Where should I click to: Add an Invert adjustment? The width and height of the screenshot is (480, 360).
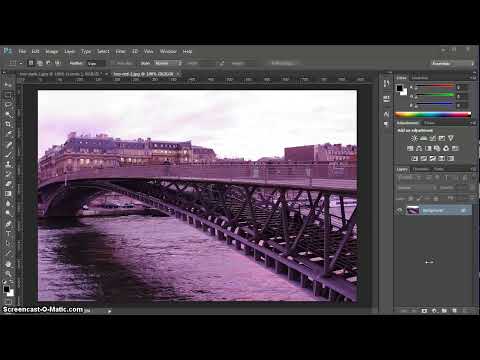point(414,158)
